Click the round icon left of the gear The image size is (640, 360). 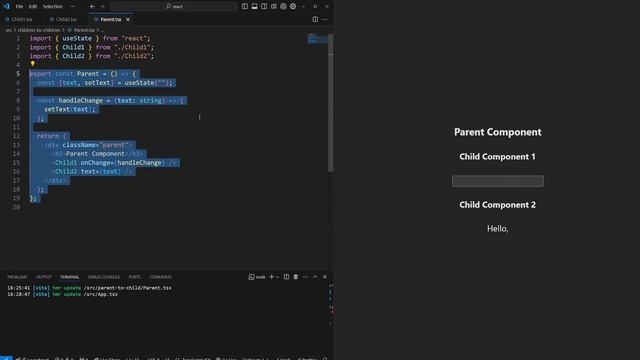(x=283, y=7)
